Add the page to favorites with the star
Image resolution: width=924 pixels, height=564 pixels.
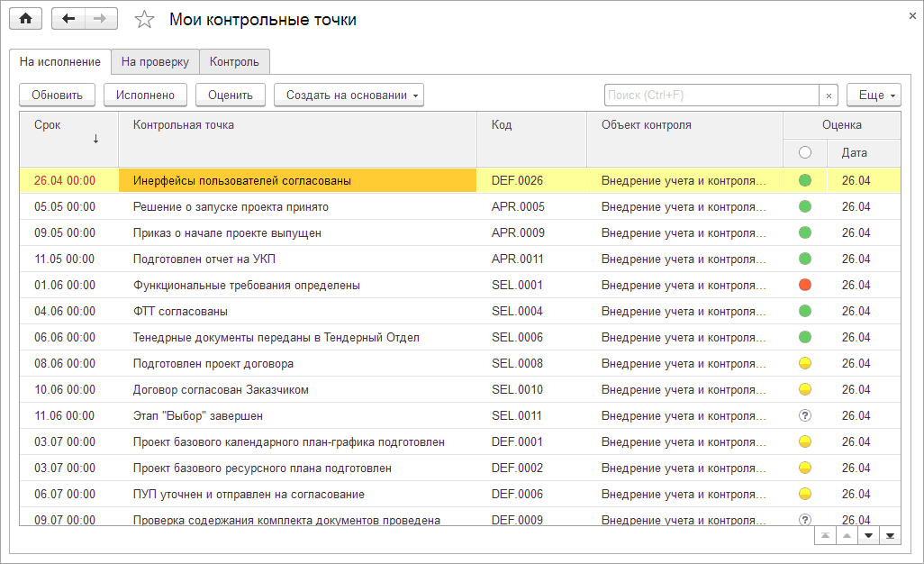144,20
